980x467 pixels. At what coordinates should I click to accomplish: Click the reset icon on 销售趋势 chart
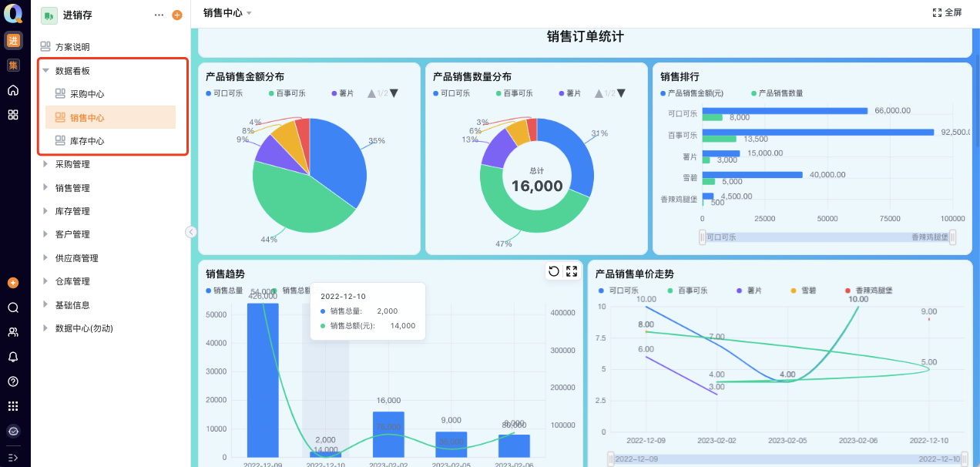[x=553, y=270]
